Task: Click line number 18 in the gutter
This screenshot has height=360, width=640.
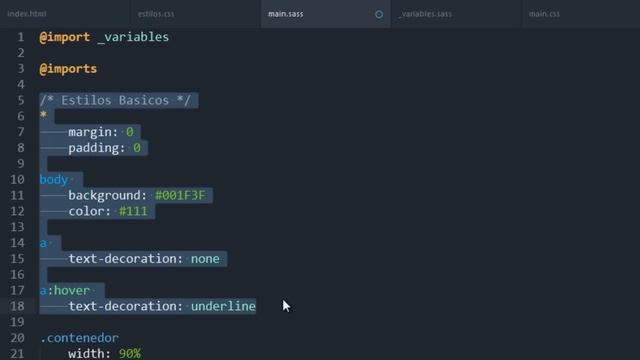Action: [x=17, y=306]
